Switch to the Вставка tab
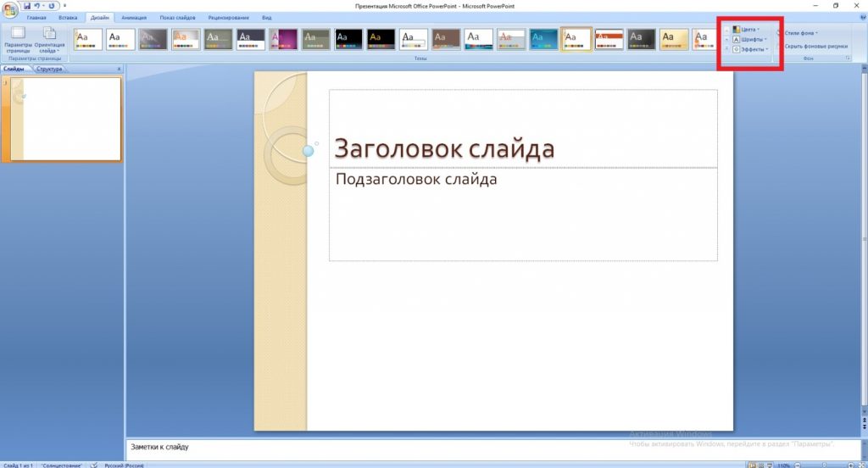 68,18
